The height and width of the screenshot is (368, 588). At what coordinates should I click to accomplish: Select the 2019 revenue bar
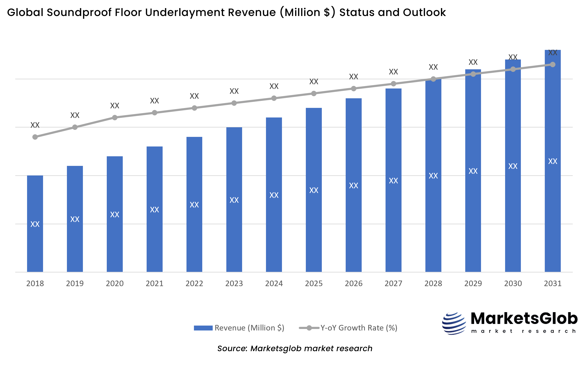coord(75,219)
